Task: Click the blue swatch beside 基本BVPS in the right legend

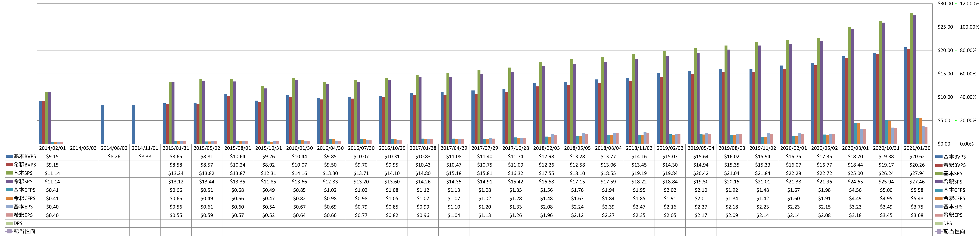Action: tap(938, 157)
